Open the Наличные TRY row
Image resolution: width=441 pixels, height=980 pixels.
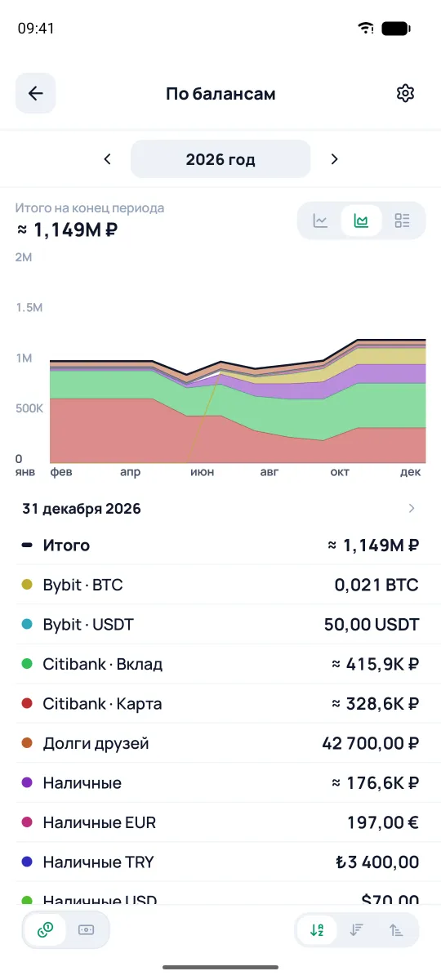(x=220, y=862)
